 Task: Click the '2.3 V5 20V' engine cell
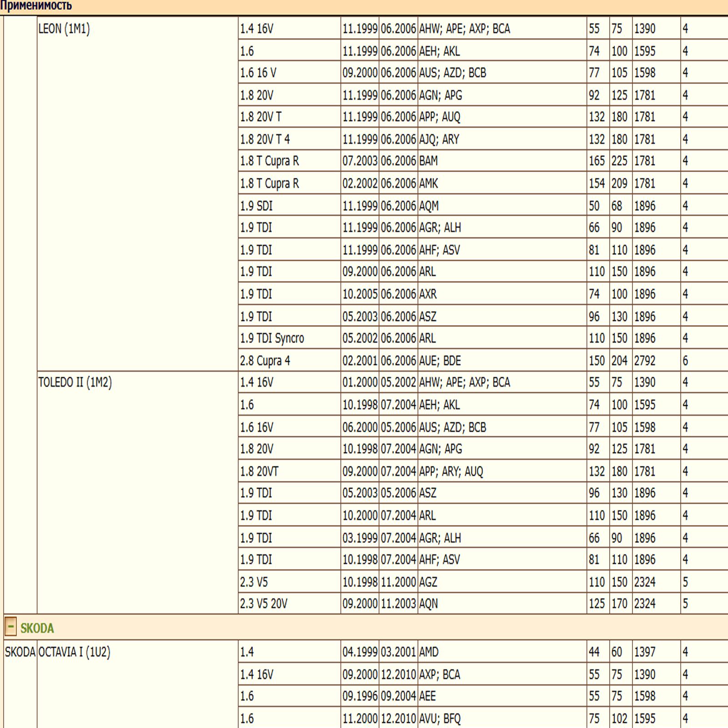(x=289, y=603)
